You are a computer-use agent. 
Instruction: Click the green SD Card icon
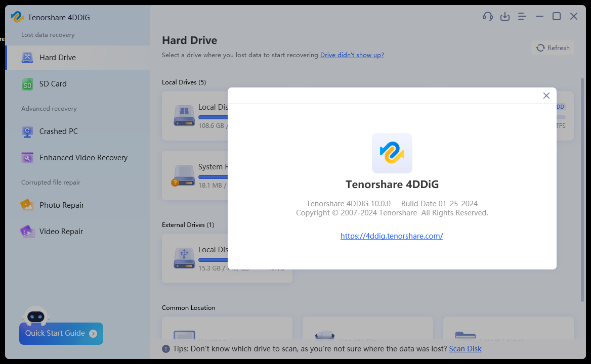[x=27, y=84]
